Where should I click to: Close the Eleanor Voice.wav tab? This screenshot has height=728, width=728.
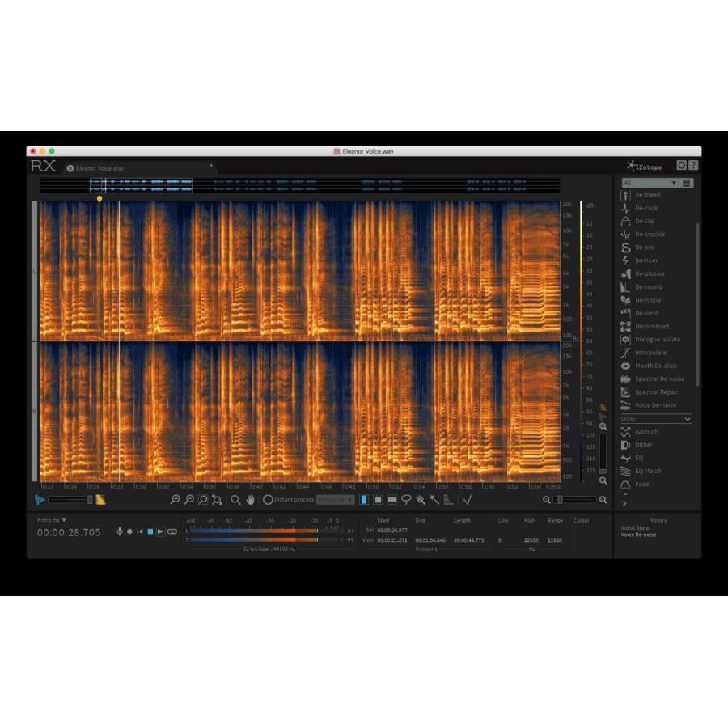click(70, 168)
